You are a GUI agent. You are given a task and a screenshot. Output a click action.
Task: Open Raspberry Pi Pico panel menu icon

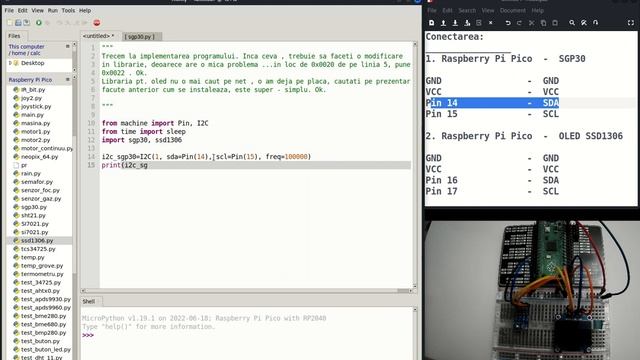(68, 79)
